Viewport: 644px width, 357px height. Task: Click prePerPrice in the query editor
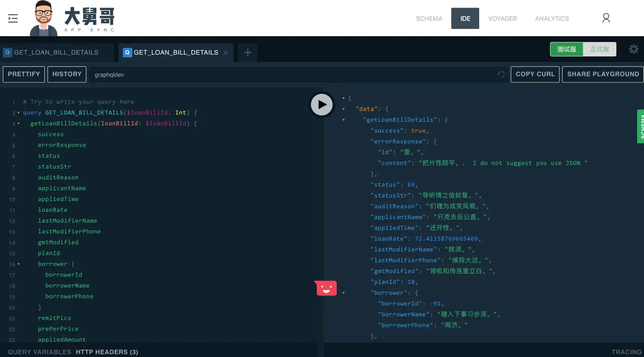pyautogui.click(x=58, y=329)
